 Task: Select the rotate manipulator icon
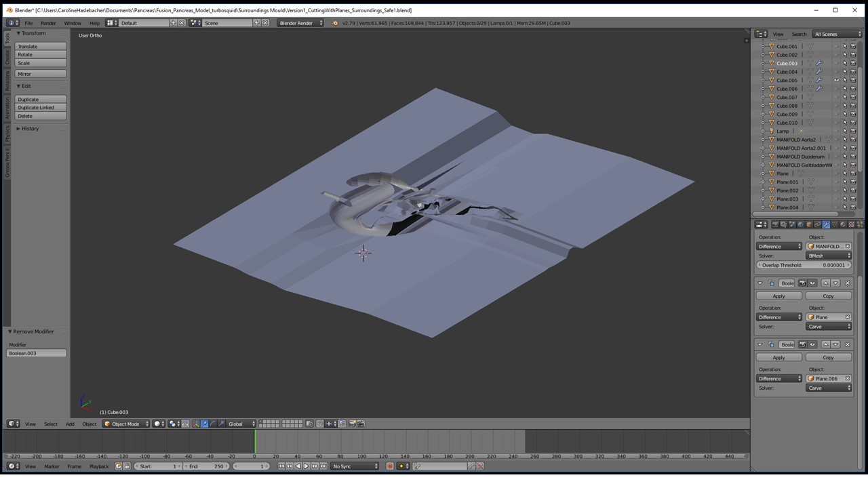(x=213, y=424)
